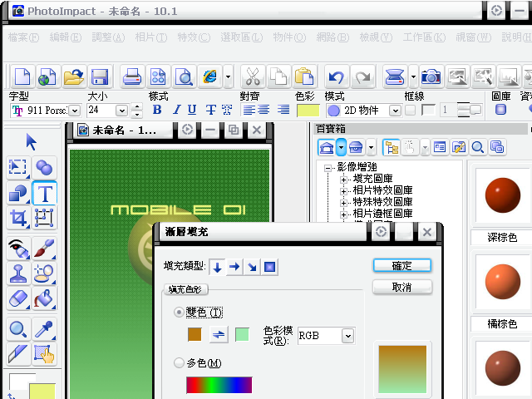The height and width of the screenshot is (399, 532).
Task: Open the 檢視 menu
Action: click(376, 37)
